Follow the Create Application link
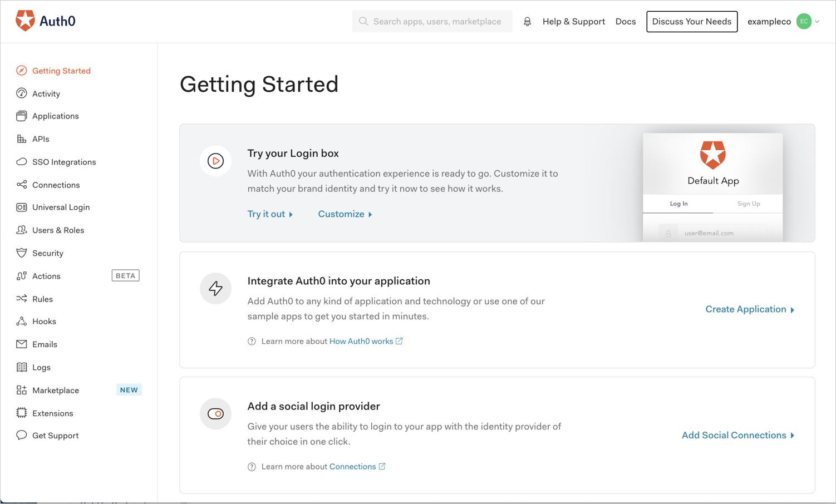The width and height of the screenshot is (836, 504). coord(749,309)
